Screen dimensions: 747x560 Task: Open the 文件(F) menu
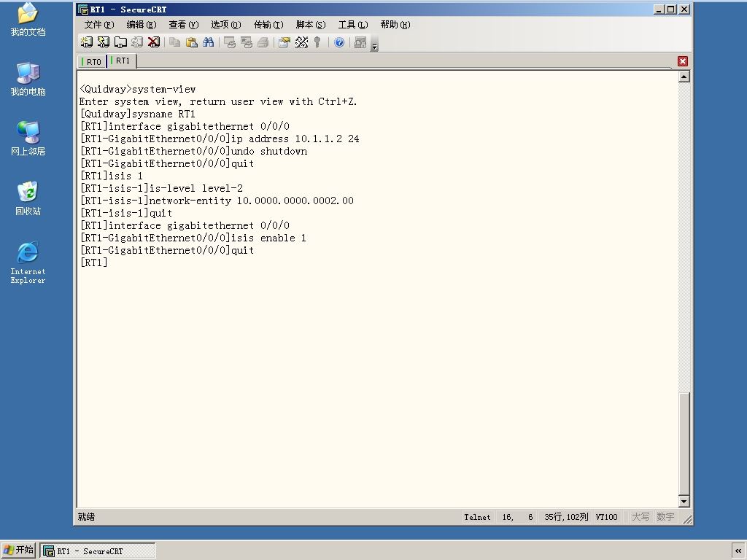click(99, 25)
